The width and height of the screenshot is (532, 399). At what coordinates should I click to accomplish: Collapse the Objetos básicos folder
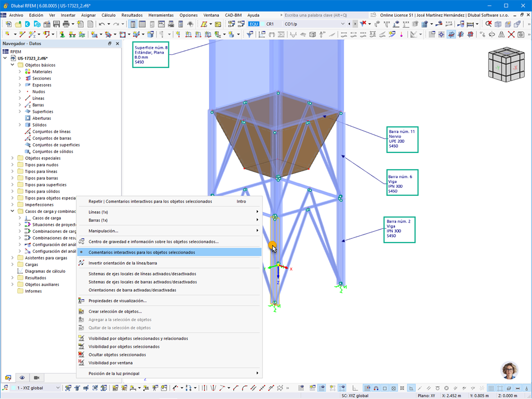click(x=12, y=65)
